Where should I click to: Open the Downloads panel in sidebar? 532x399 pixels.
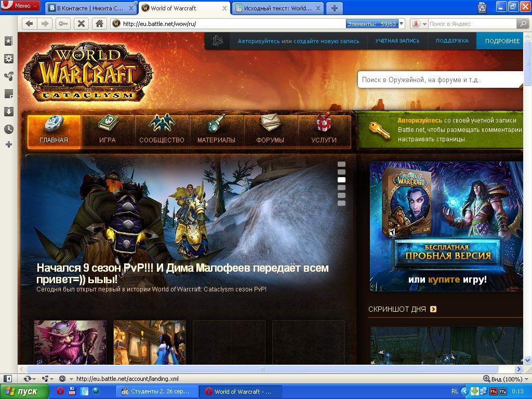[x=8, y=111]
